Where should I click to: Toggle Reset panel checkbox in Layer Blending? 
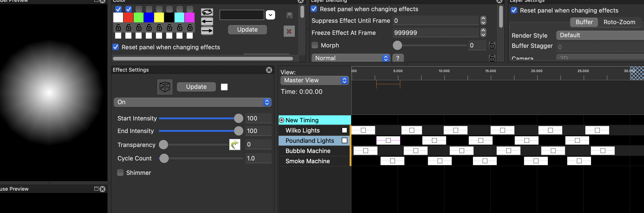point(314,9)
